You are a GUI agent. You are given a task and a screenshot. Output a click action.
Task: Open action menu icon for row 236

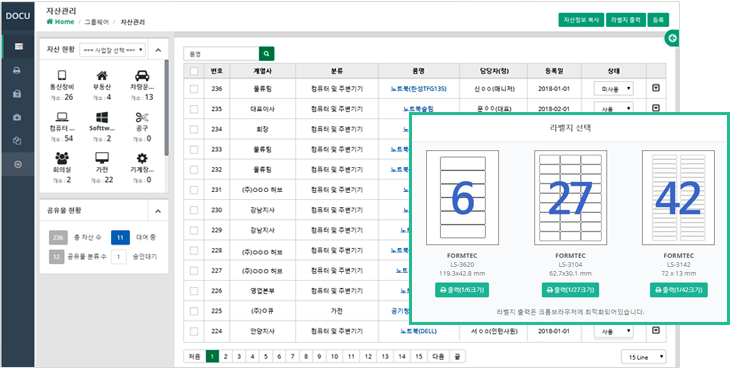[656, 88]
